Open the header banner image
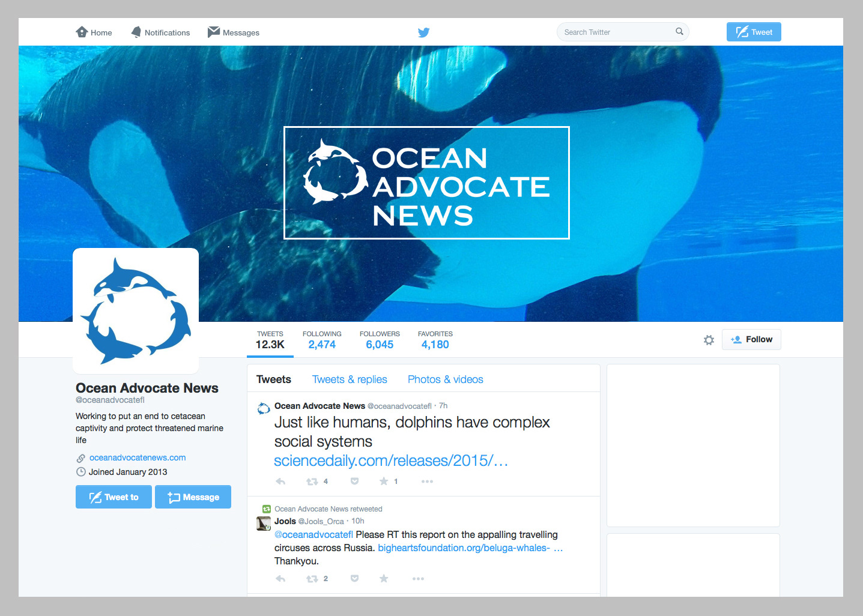This screenshot has width=863, height=616. pyautogui.click(x=431, y=184)
